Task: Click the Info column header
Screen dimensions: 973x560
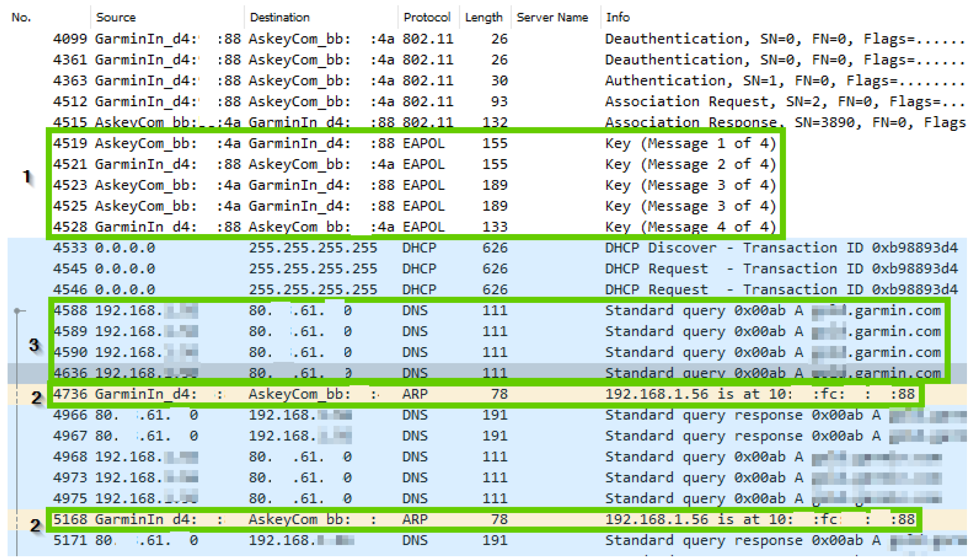Action: click(617, 17)
